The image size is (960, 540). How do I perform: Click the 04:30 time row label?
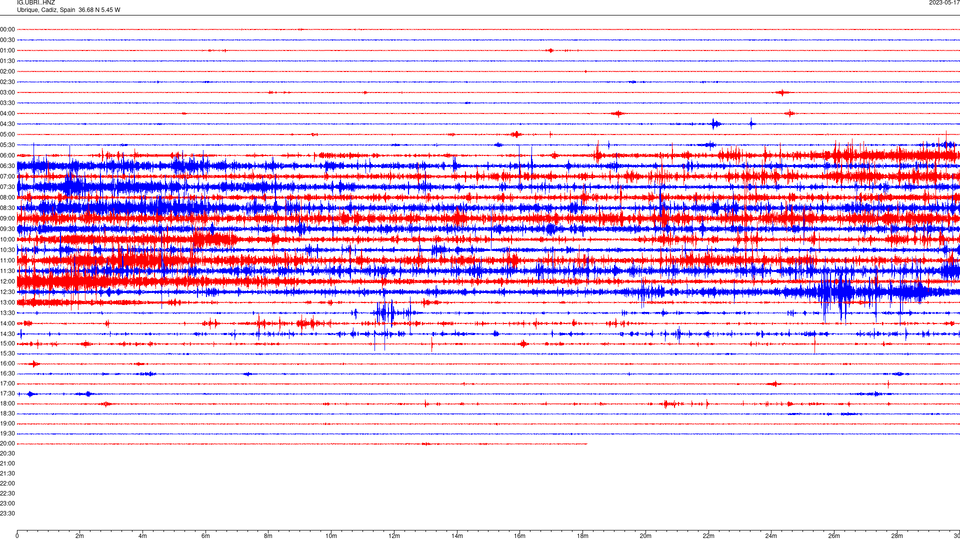[7, 124]
